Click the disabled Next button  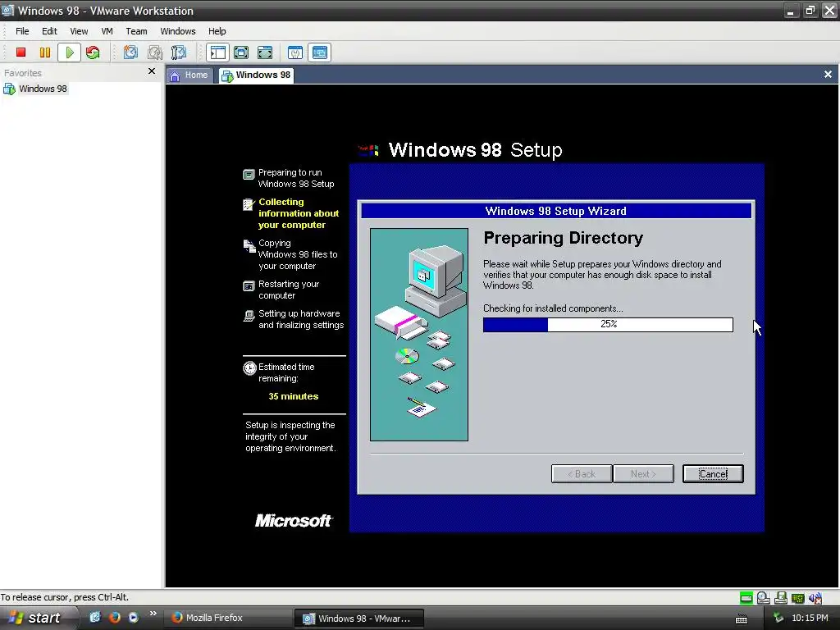tap(643, 474)
